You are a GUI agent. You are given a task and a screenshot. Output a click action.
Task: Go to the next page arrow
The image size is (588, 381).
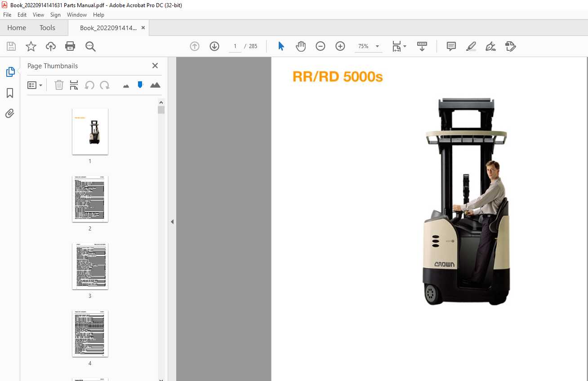[x=214, y=46]
